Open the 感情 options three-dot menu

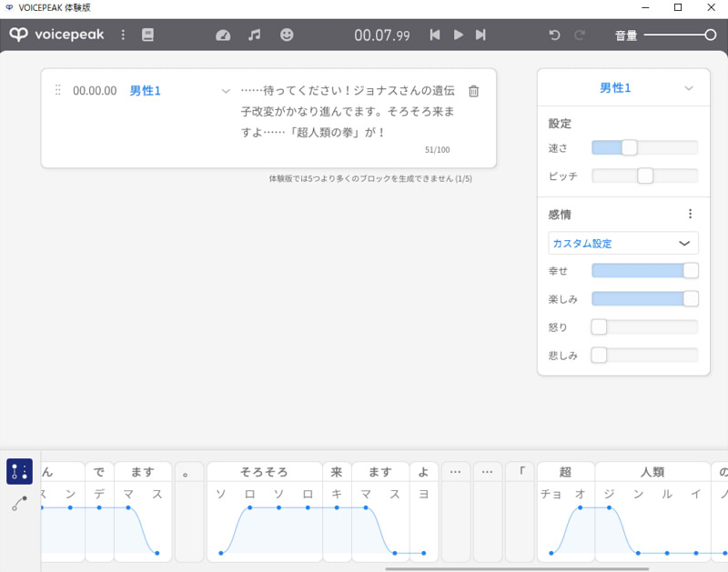coord(691,214)
